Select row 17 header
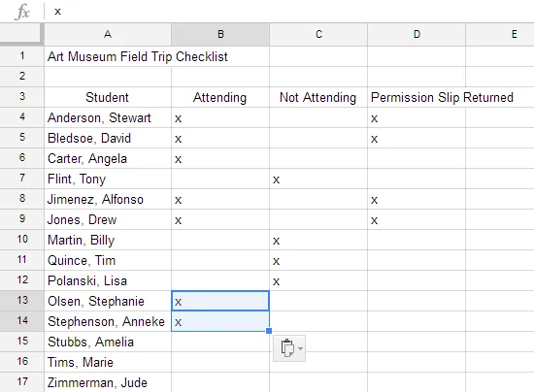 point(21,382)
